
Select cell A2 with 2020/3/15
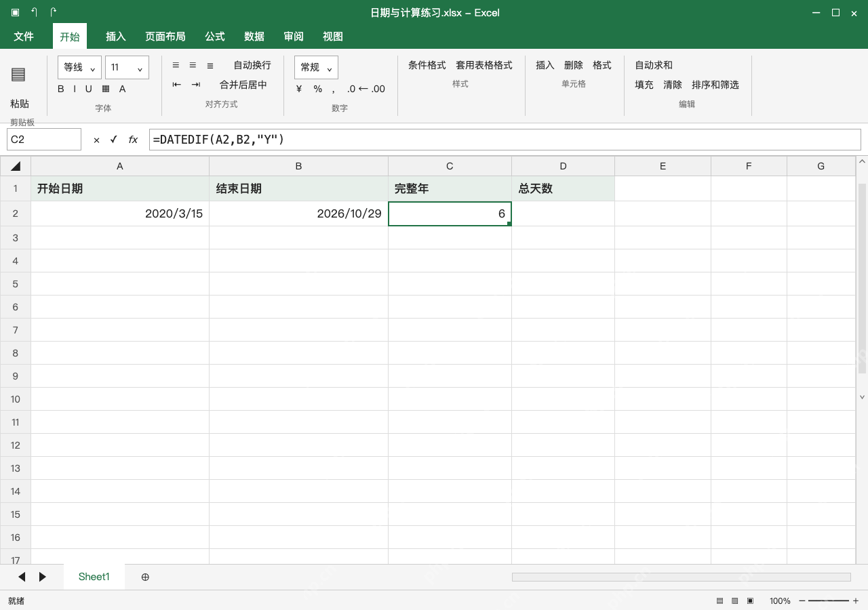120,213
